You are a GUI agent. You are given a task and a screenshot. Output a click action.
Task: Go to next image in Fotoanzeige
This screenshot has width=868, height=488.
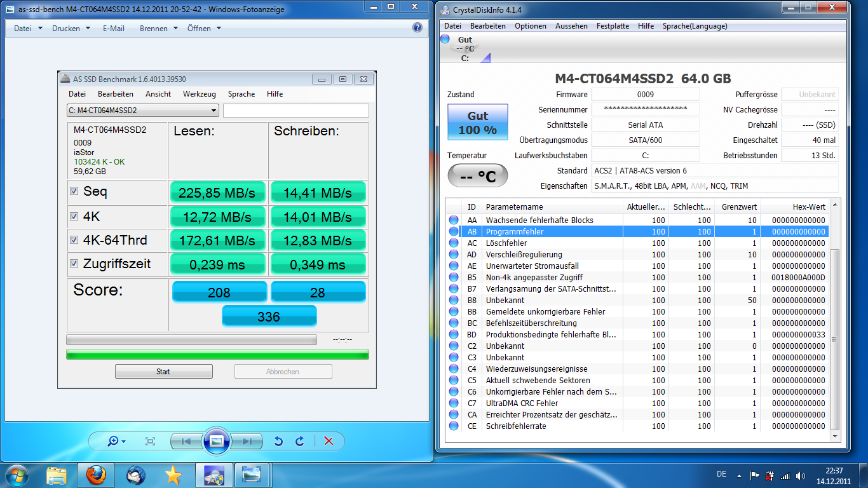pos(247,441)
